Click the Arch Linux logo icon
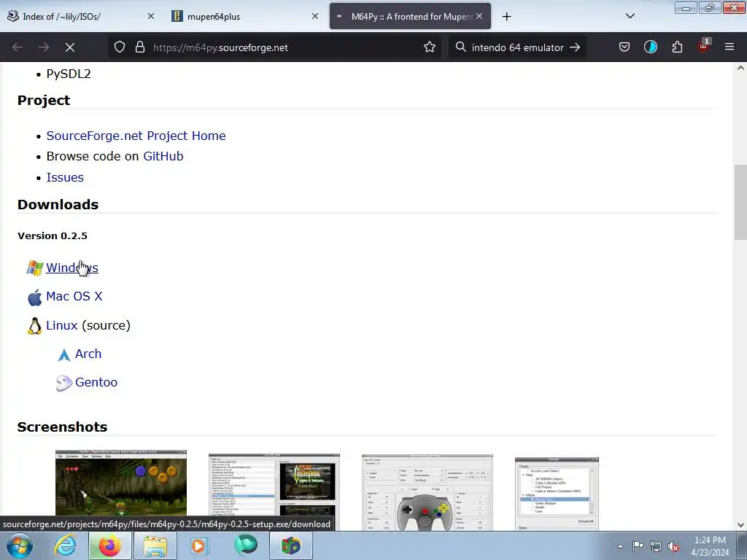 point(64,355)
